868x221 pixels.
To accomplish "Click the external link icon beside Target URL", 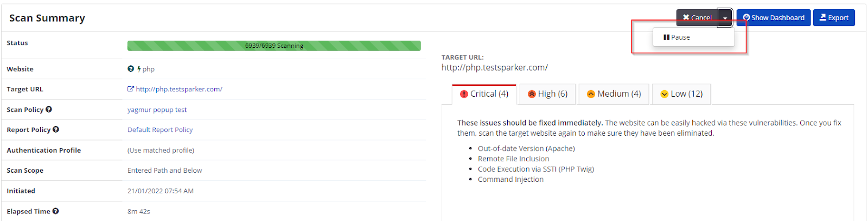I will tap(131, 89).
